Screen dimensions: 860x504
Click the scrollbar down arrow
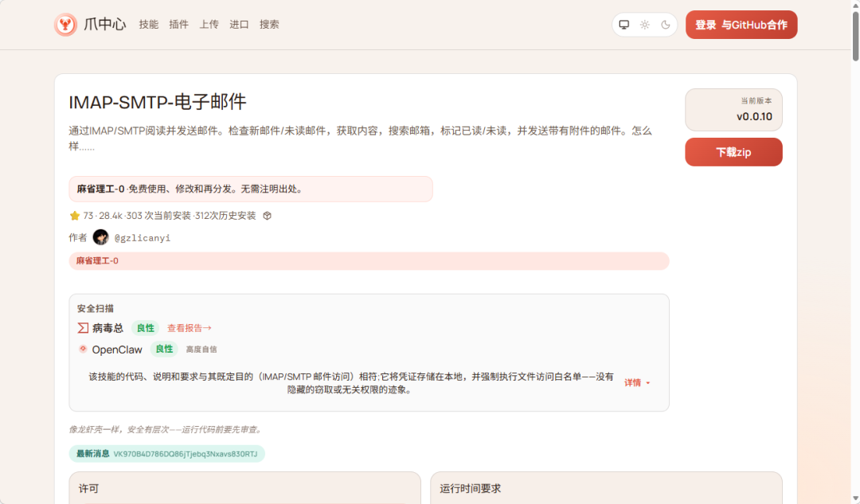pos(855,498)
